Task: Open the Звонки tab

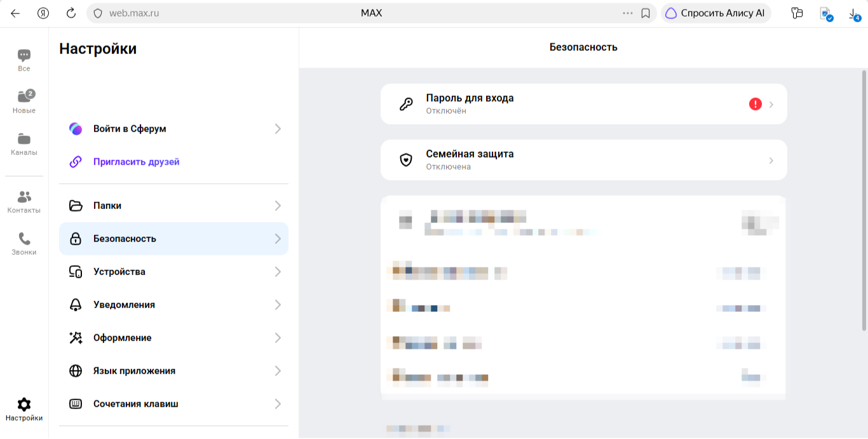Action: click(x=24, y=244)
